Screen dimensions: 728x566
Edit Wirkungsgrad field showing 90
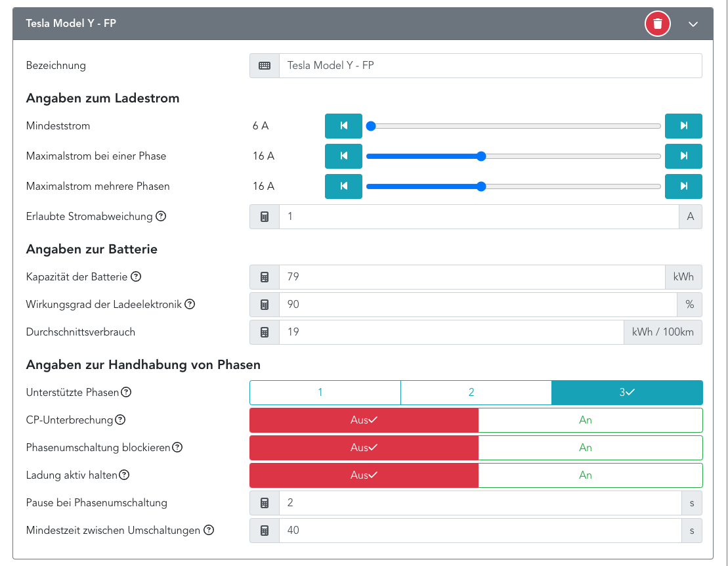click(x=478, y=305)
